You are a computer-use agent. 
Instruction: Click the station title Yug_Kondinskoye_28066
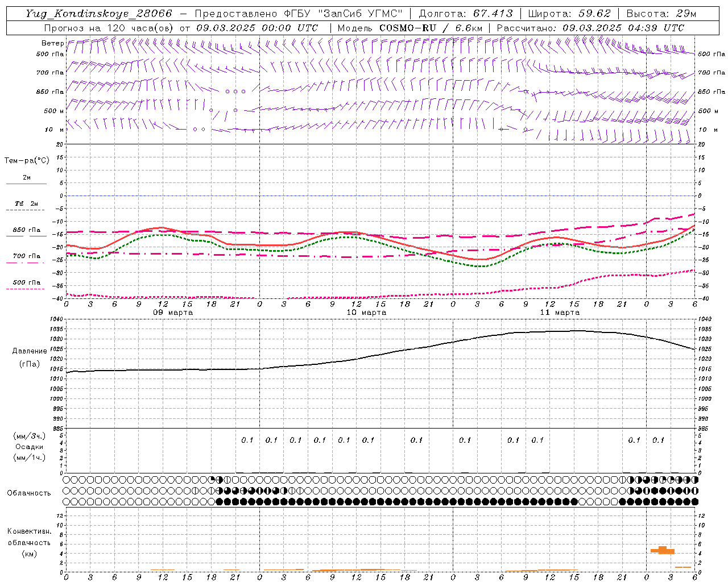tap(99, 14)
